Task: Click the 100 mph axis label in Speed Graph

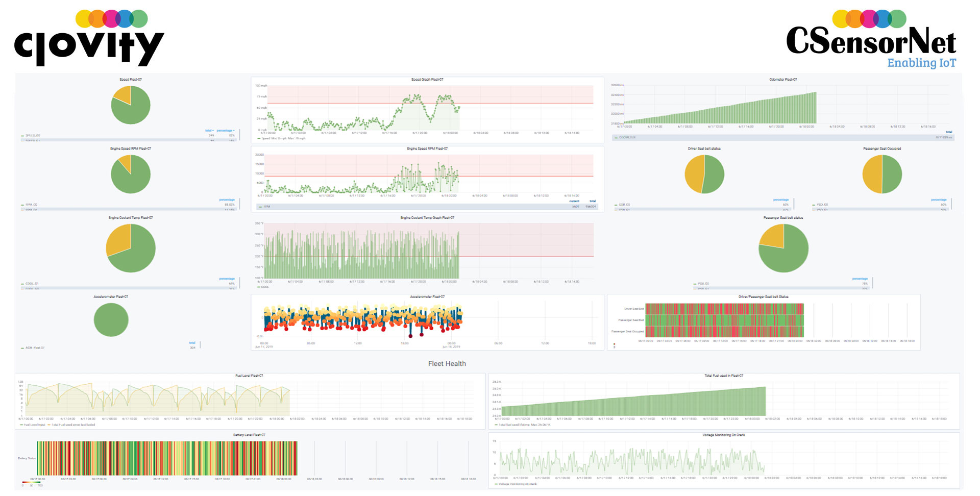Action: pyautogui.click(x=261, y=86)
